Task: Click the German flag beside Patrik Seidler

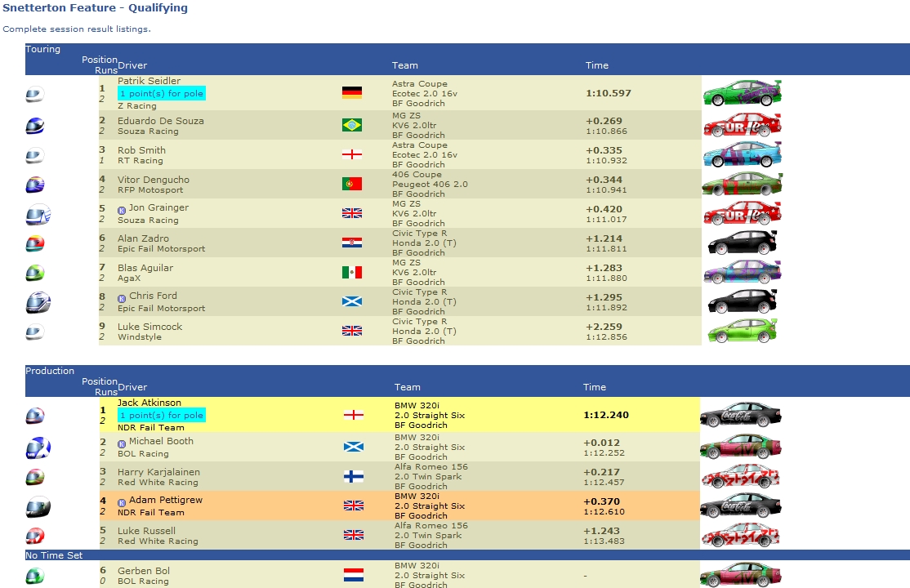Action: coord(352,92)
